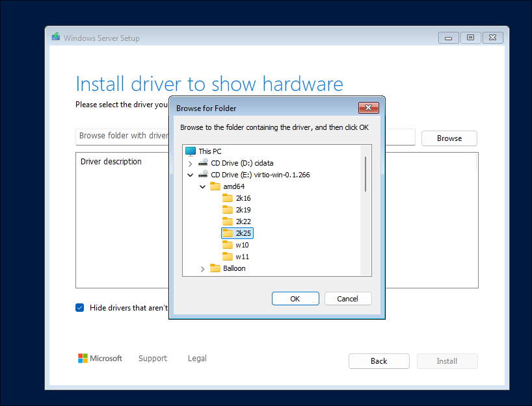Uncheck Hide drivers that aren't compatible checkbox
The width and height of the screenshot is (532, 406).
pos(80,308)
